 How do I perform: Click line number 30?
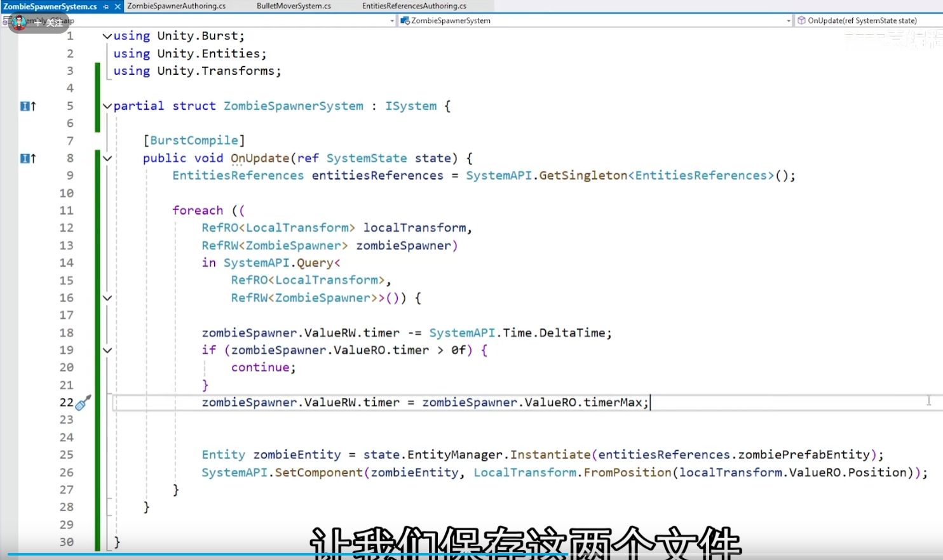coord(67,542)
